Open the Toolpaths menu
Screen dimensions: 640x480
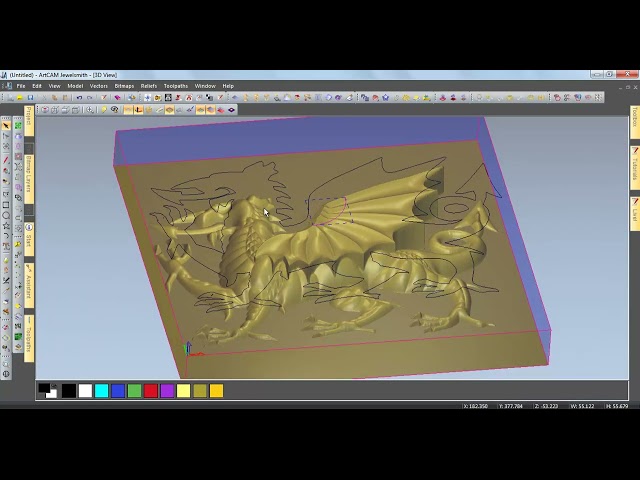tap(176, 86)
